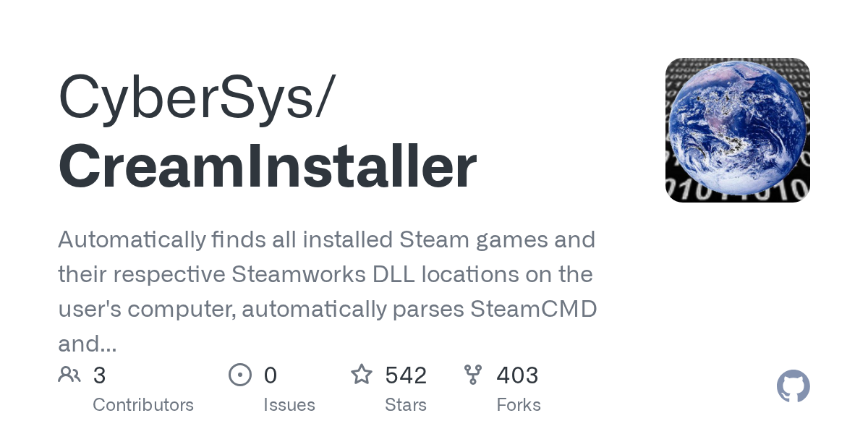Click the Stars label

[x=406, y=405]
